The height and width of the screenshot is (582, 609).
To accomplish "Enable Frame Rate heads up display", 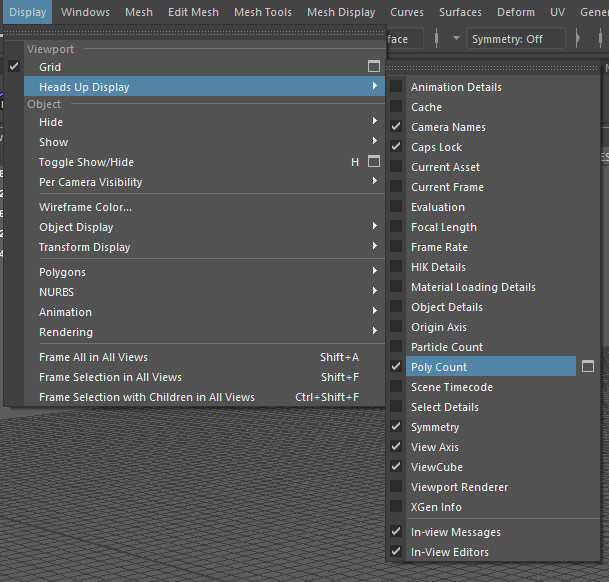I will click(x=397, y=247).
